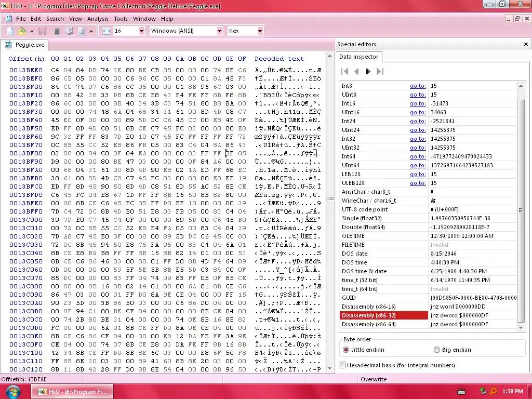The image size is (532, 399).
Task: Click the HxD document icon in menu bar
Action: point(8,19)
